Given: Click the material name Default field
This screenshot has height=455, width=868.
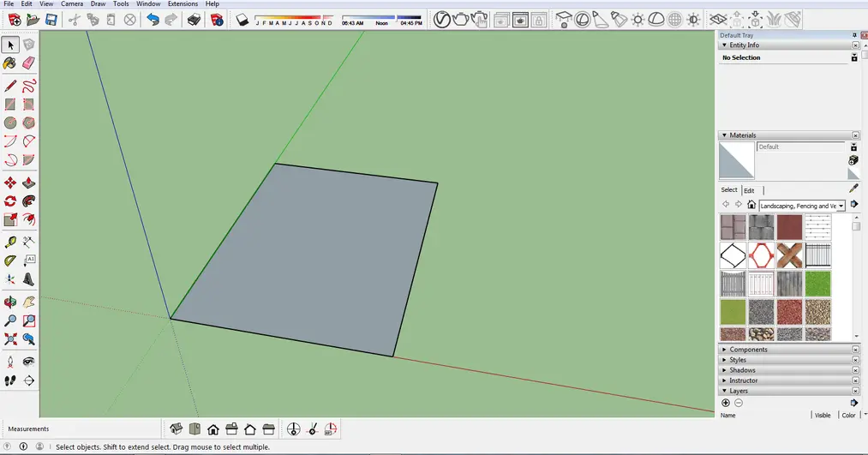Looking at the screenshot, I should 800,147.
